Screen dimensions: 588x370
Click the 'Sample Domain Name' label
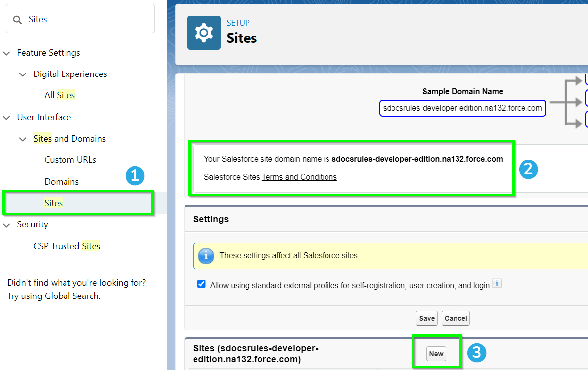click(x=463, y=91)
